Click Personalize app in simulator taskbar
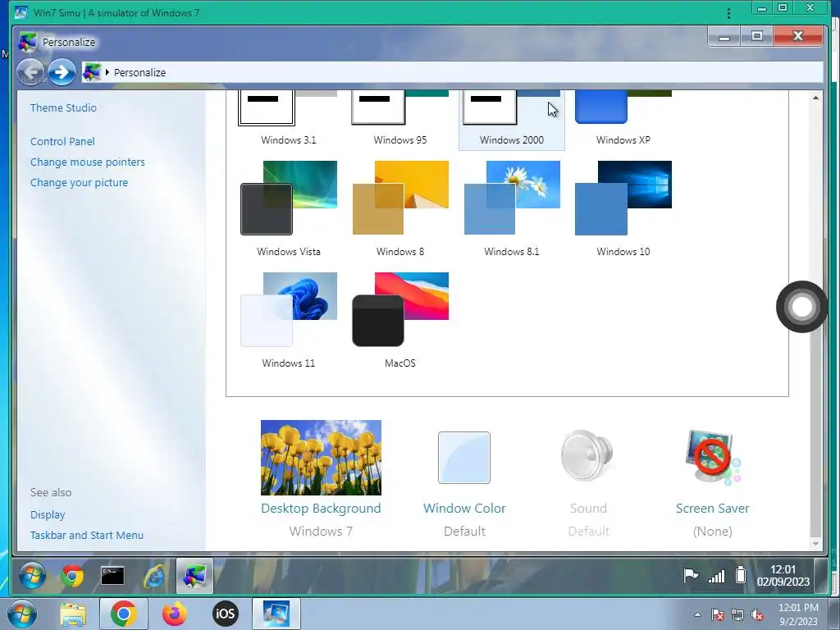 point(194,576)
